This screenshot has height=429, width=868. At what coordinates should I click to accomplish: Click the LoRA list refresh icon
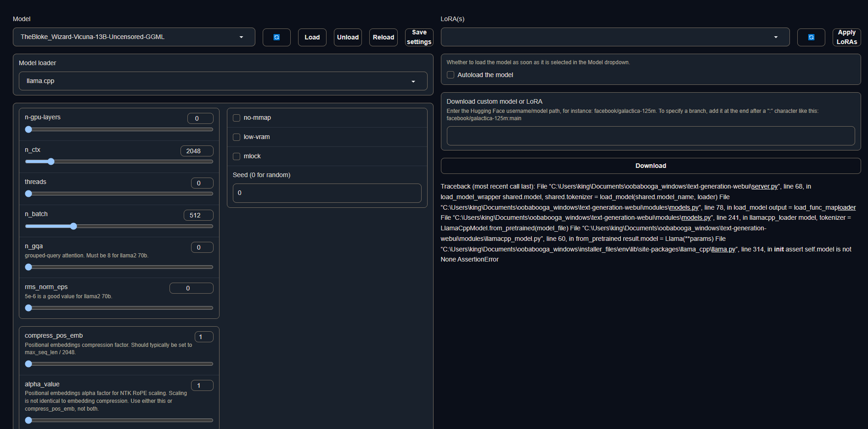pyautogui.click(x=811, y=37)
